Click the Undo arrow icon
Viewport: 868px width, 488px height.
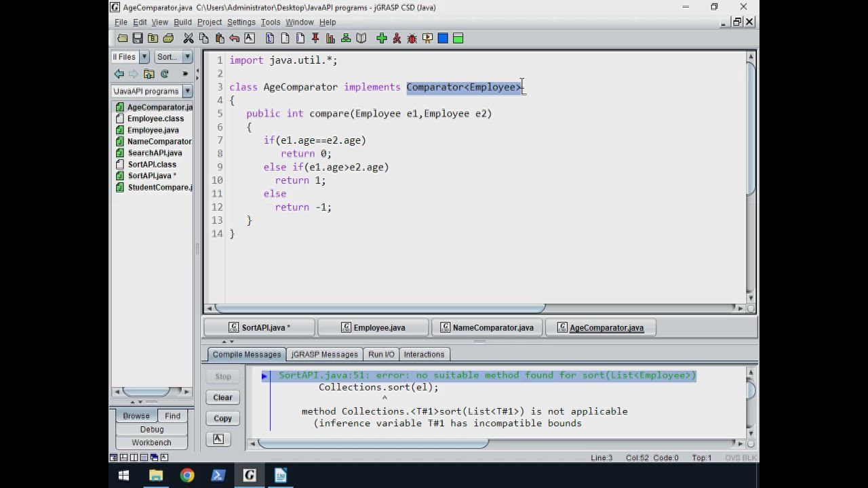click(x=234, y=39)
